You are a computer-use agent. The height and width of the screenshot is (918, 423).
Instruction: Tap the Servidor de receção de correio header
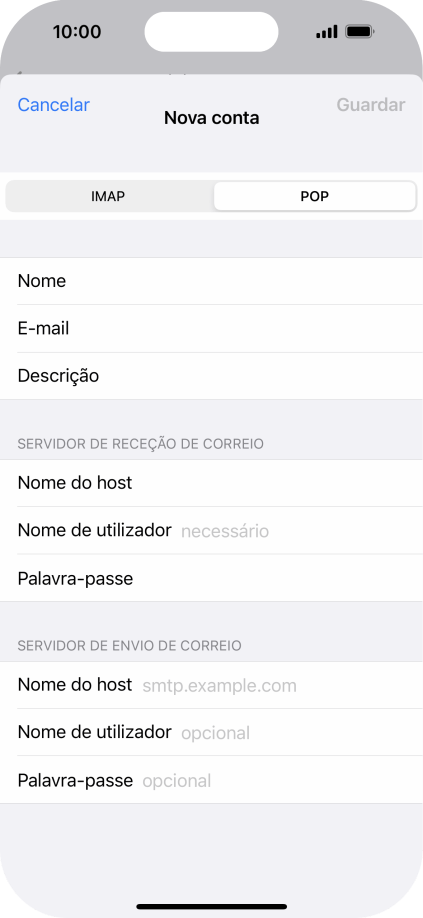point(140,444)
